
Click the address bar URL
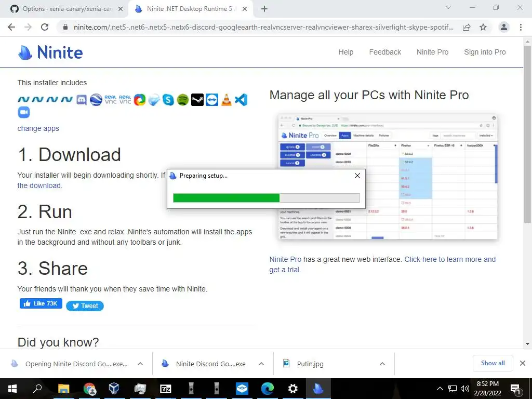pyautogui.click(x=263, y=27)
